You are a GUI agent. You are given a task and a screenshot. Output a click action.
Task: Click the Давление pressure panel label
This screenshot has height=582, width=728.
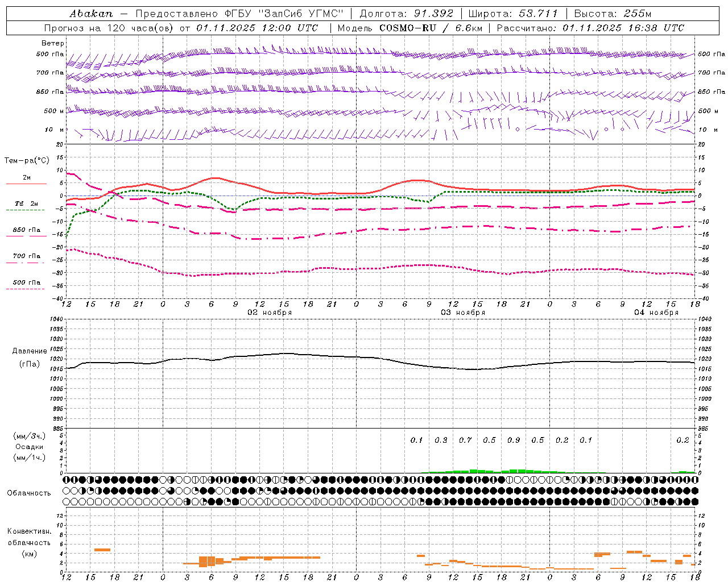pyautogui.click(x=30, y=351)
